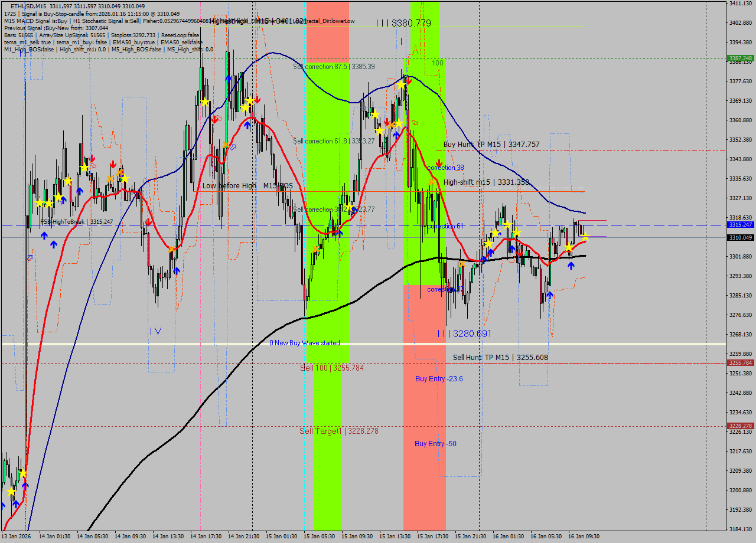The height and width of the screenshot is (543, 756).
Task: Select the 3310.049 current price tag
Action: 740,237
